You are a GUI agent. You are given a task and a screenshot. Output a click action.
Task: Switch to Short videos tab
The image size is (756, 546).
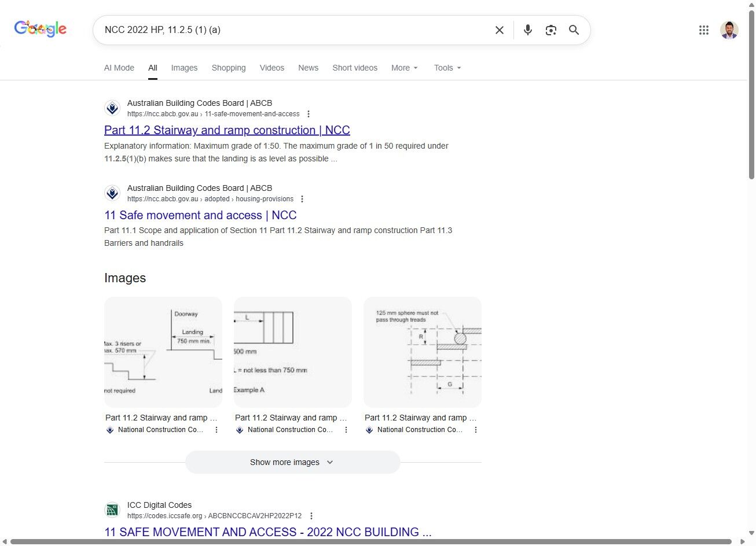355,68
